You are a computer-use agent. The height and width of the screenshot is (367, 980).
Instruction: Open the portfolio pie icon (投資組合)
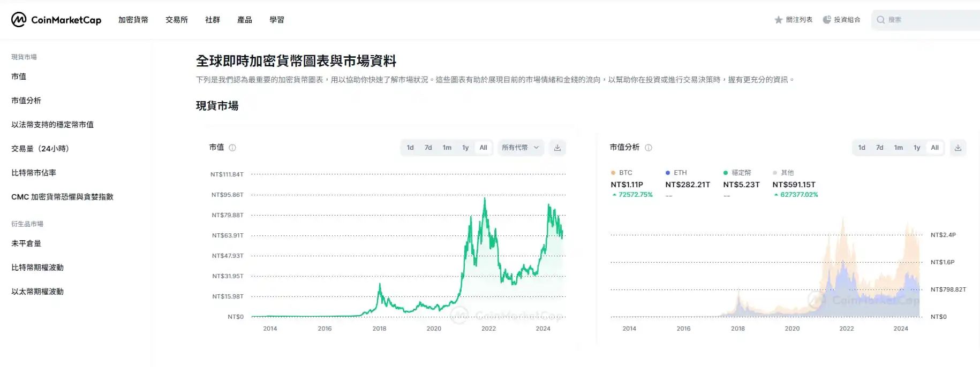(827, 20)
